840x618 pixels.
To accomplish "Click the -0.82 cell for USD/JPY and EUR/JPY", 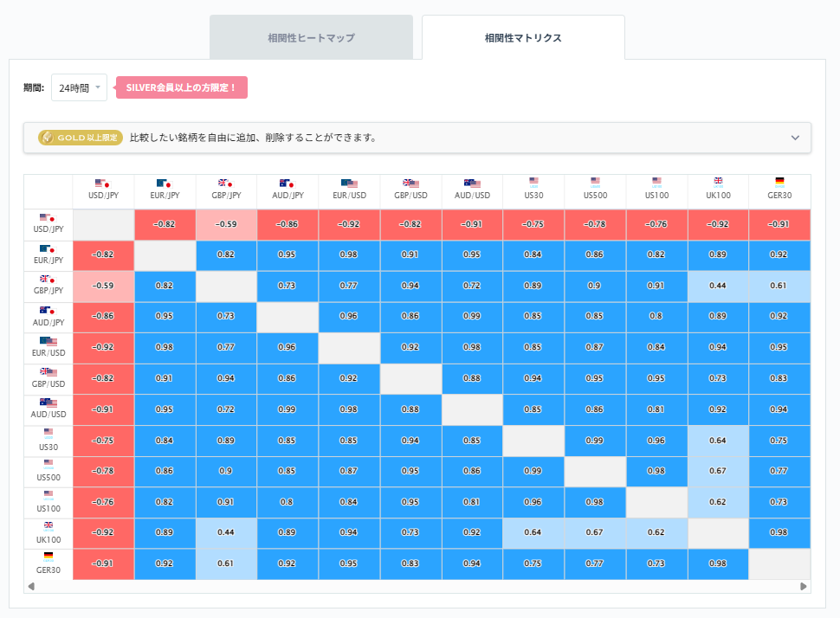I will [165, 224].
